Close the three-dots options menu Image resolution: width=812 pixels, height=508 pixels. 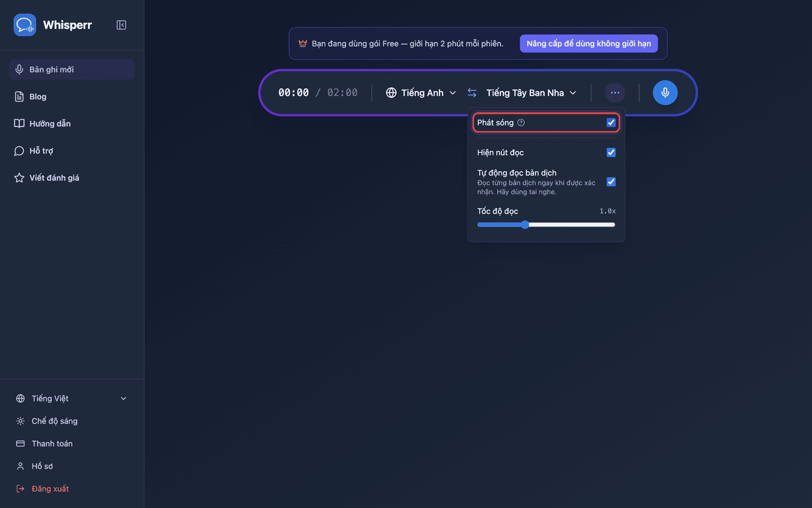pos(615,92)
